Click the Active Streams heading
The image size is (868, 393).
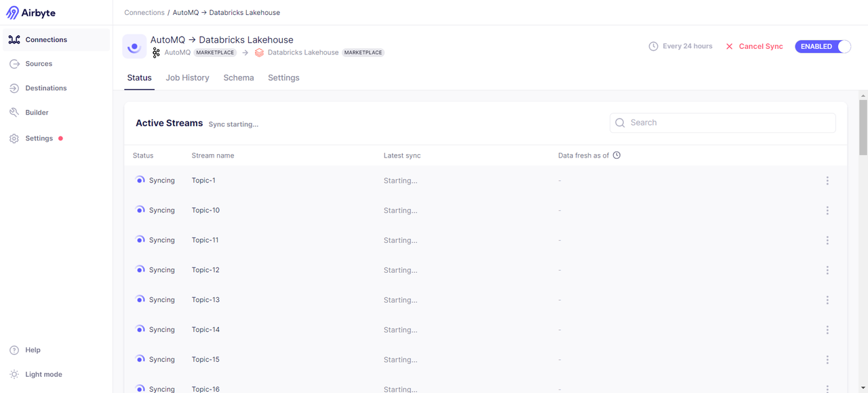(170, 123)
